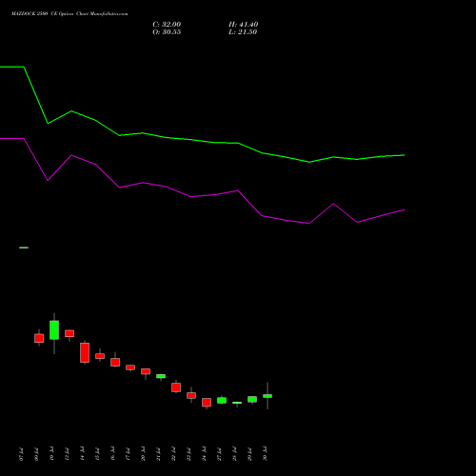Click the first red candlestick on the left
476x476 pixels.
[x=39, y=338]
